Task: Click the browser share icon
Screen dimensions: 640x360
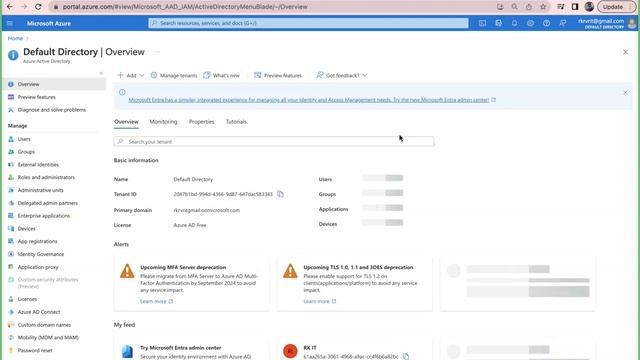Action: pyautogui.click(x=529, y=7)
